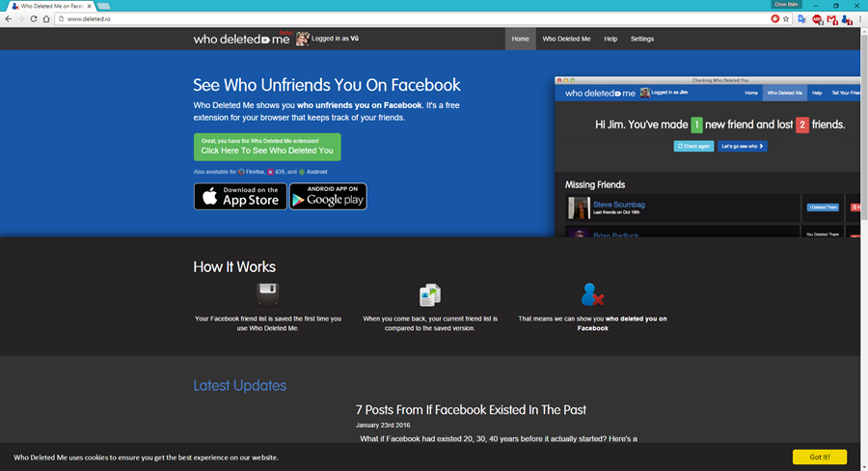Screen dimensions: 868x471
Task: Go to browser home page icon
Action: tap(46, 18)
